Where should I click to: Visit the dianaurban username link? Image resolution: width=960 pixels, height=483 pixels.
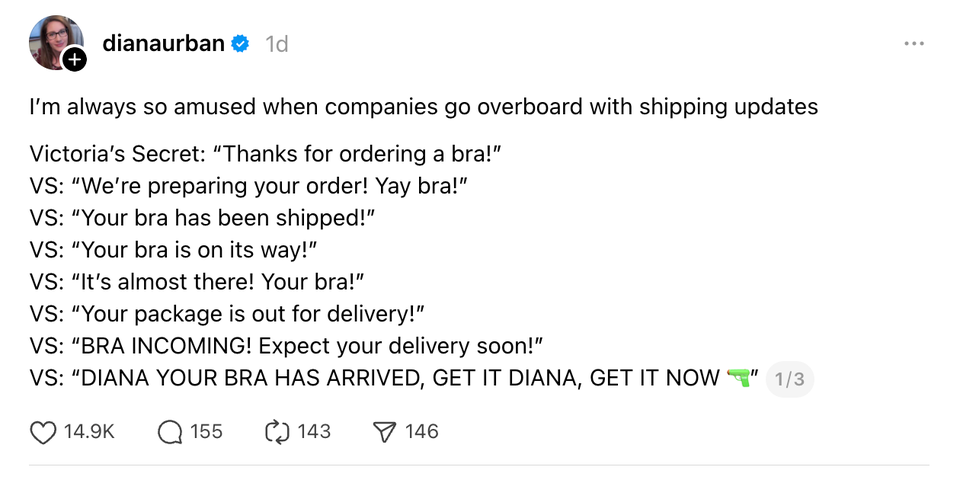click(x=163, y=44)
